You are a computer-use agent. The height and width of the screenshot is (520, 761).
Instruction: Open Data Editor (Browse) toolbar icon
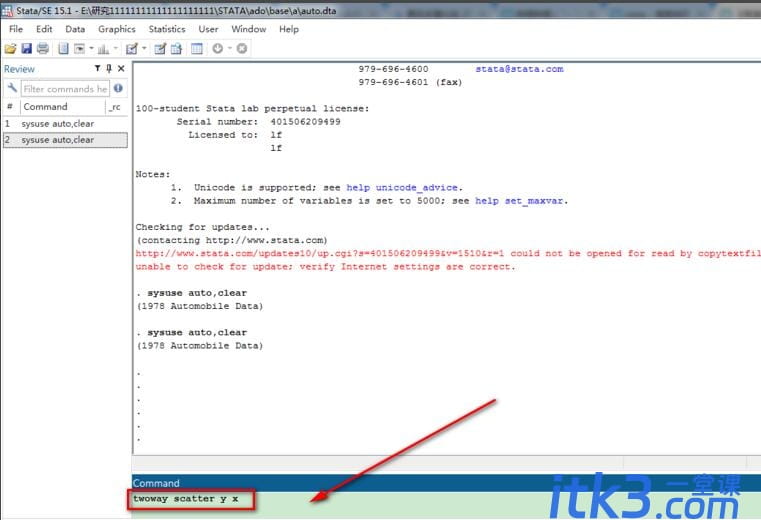(x=176, y=49)
